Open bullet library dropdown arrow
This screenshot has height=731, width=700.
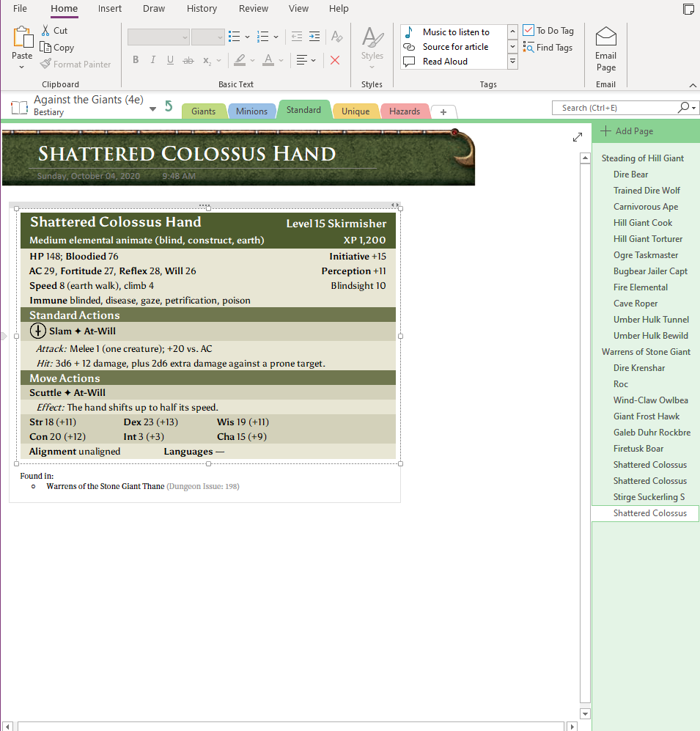(x=248, y=37)
